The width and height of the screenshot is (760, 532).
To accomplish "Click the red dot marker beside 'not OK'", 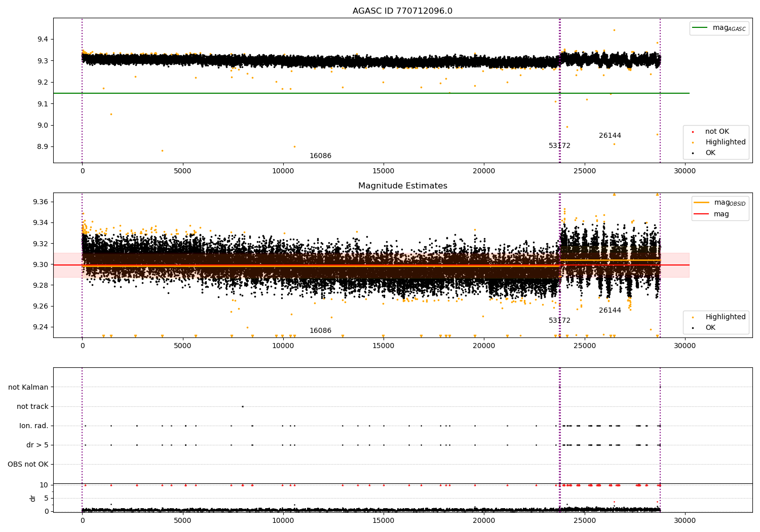I will (693, 132).
